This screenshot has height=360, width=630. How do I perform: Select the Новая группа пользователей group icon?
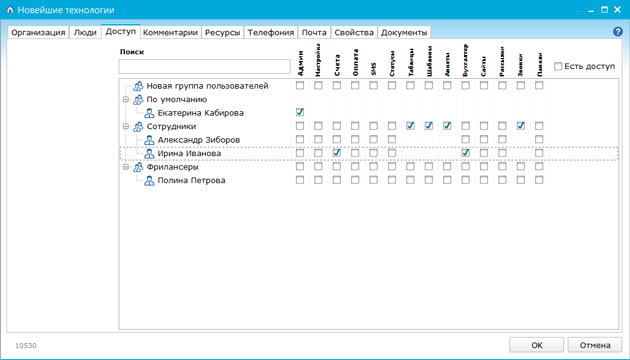[x=138, y=86]
